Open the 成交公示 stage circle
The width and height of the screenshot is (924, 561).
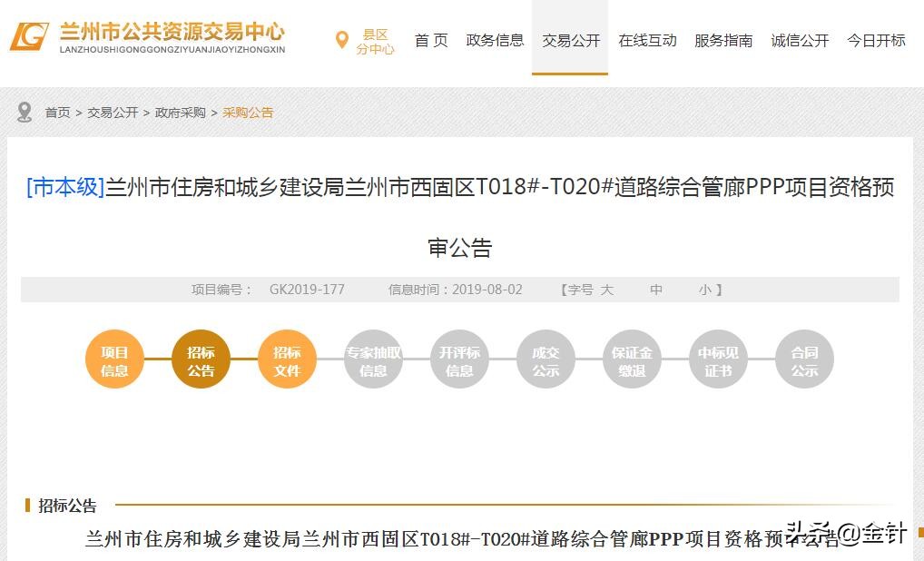coord(546,359)
